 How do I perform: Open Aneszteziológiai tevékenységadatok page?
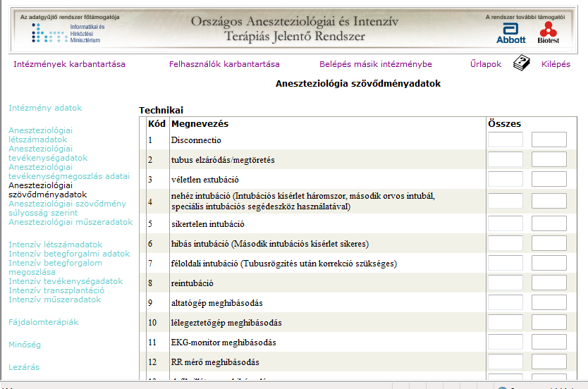pyautogui.click(x=48, y=154)
